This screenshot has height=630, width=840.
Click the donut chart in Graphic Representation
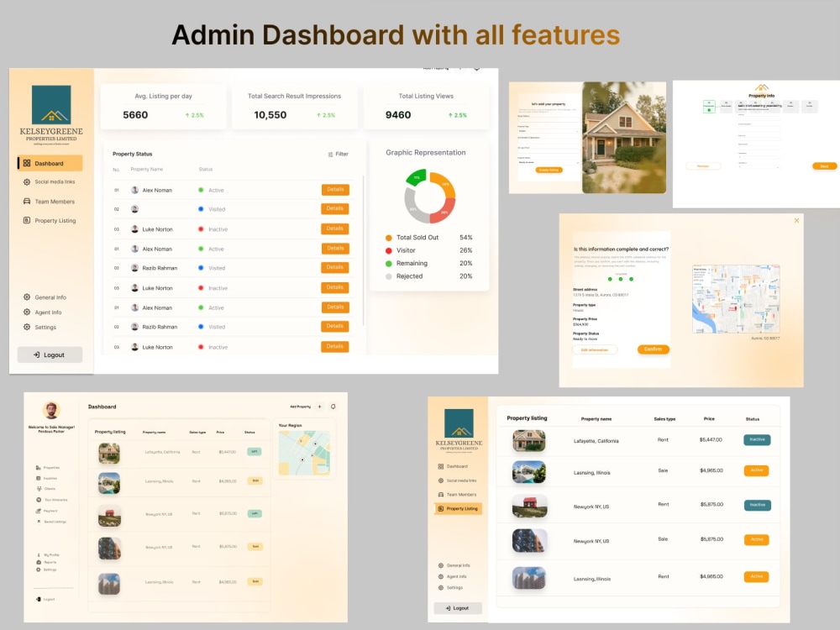point(429,196)
